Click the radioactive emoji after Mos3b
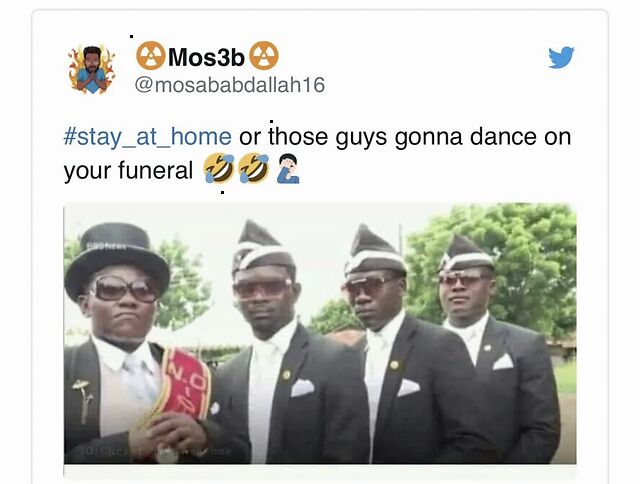Screen dimensions: 640x484 (264, 56)
